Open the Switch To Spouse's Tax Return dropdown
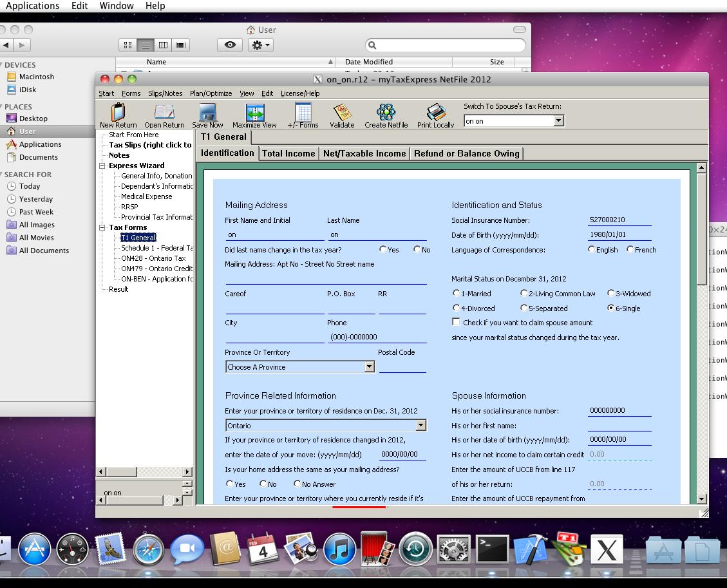 click(x=558, y=121)
